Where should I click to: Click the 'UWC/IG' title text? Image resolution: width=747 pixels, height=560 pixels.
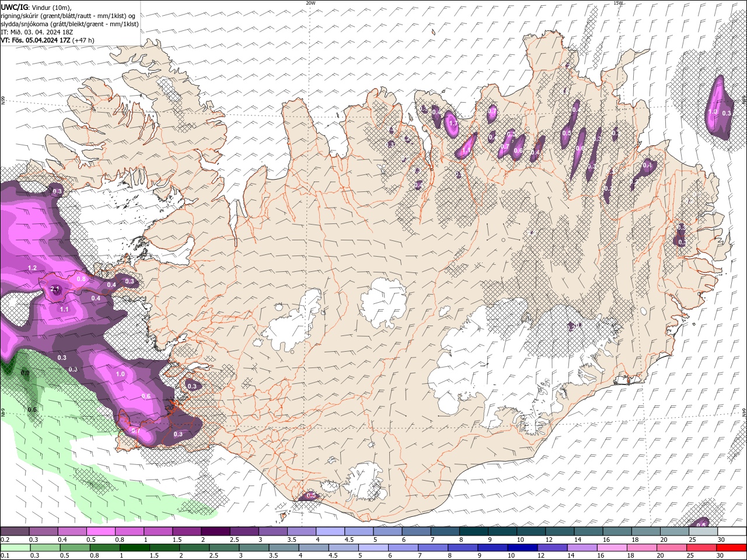15,6
